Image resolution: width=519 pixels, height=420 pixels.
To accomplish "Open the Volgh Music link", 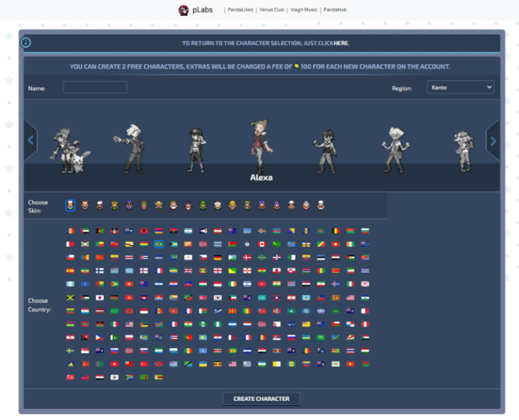I will (304, 9).
